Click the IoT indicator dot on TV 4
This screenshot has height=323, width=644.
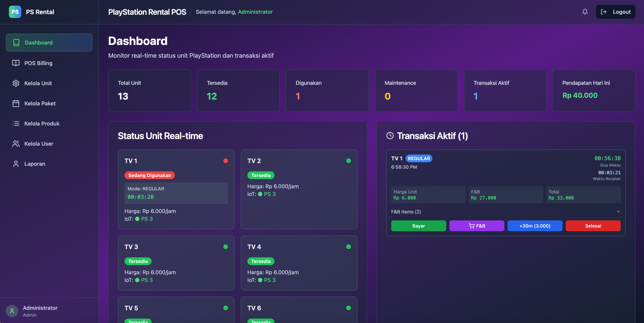(260, 280)
